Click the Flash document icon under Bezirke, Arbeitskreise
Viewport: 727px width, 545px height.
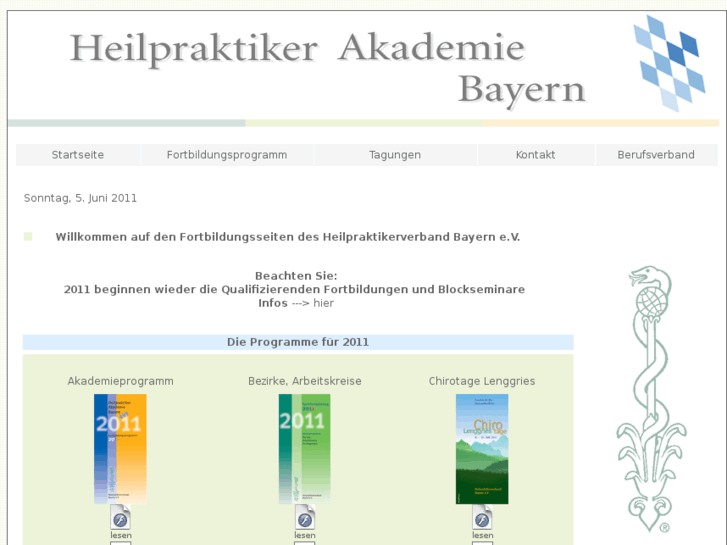point(305,517)
